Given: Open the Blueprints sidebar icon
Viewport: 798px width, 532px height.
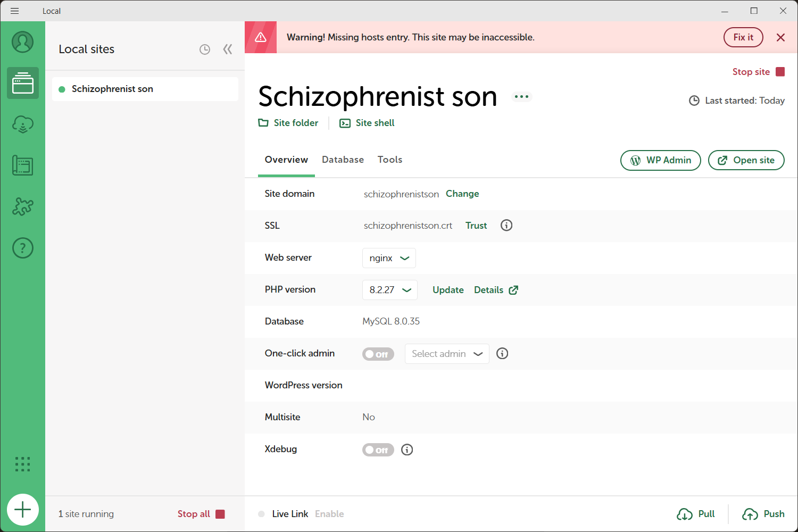Looking at the screenshot, I should tap(23, 165).
